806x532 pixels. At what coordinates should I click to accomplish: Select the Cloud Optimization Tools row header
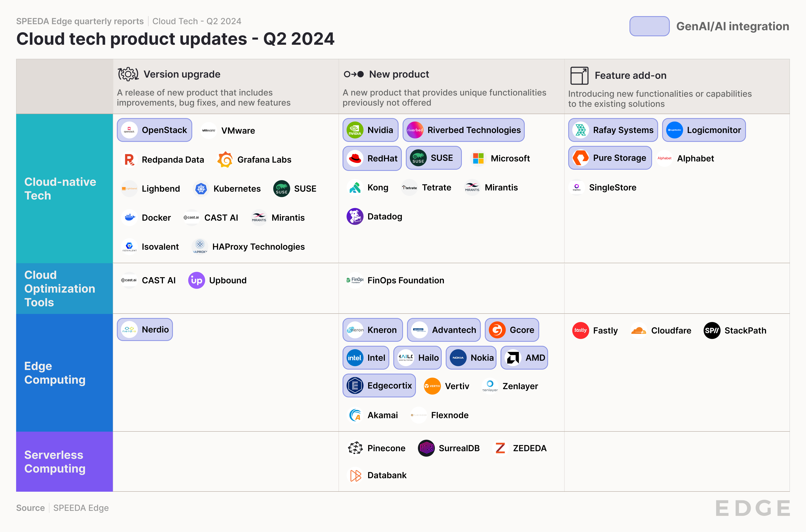click(64, 288)
